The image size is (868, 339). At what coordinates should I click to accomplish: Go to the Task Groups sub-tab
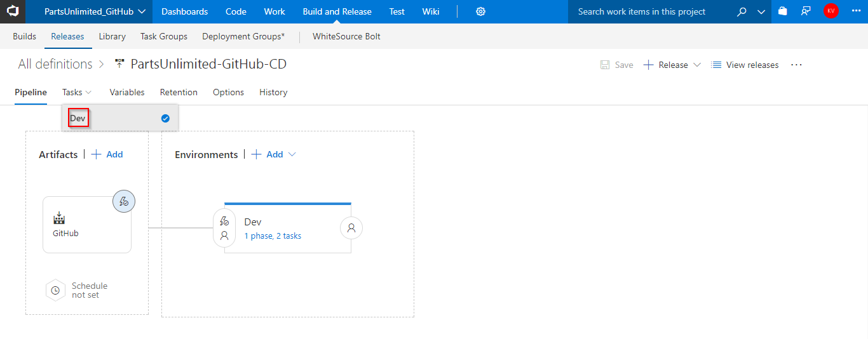pyautogui.click(x=164, y=36)
